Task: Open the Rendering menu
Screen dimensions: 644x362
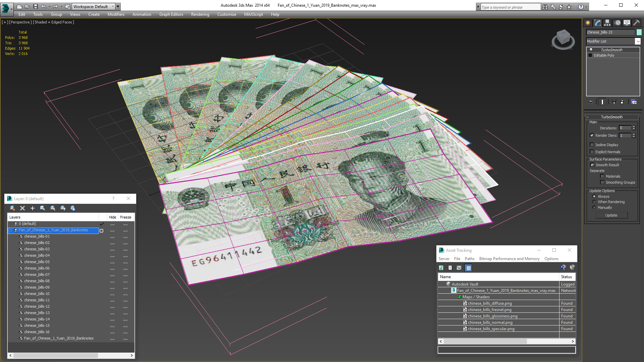Action: 200,14
